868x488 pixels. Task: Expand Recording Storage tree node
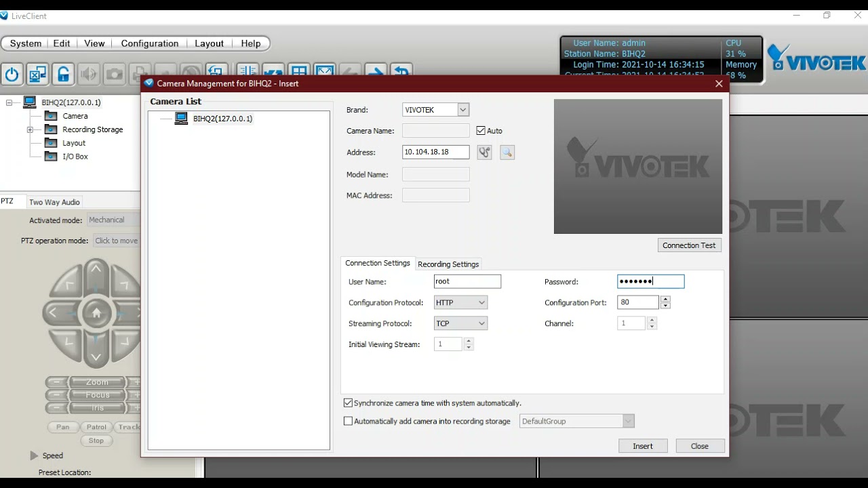click(x=30, y=129)
